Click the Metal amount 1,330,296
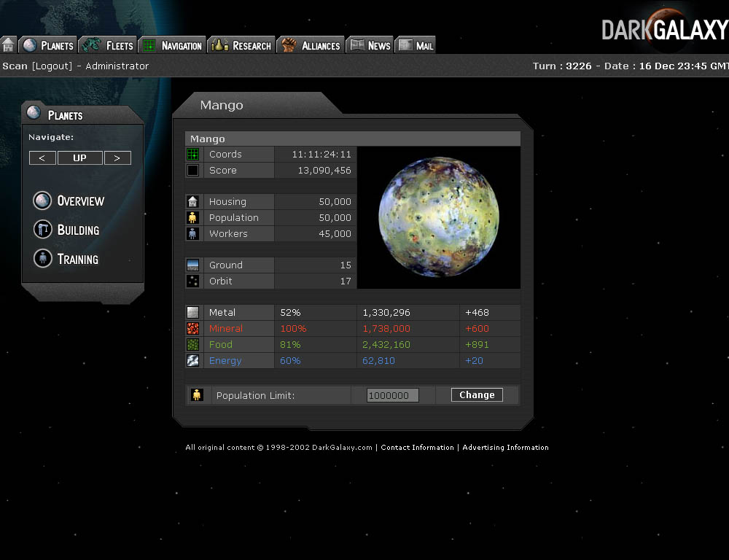Viewport: 729px width, 560px height. click(x=386, y=313)
